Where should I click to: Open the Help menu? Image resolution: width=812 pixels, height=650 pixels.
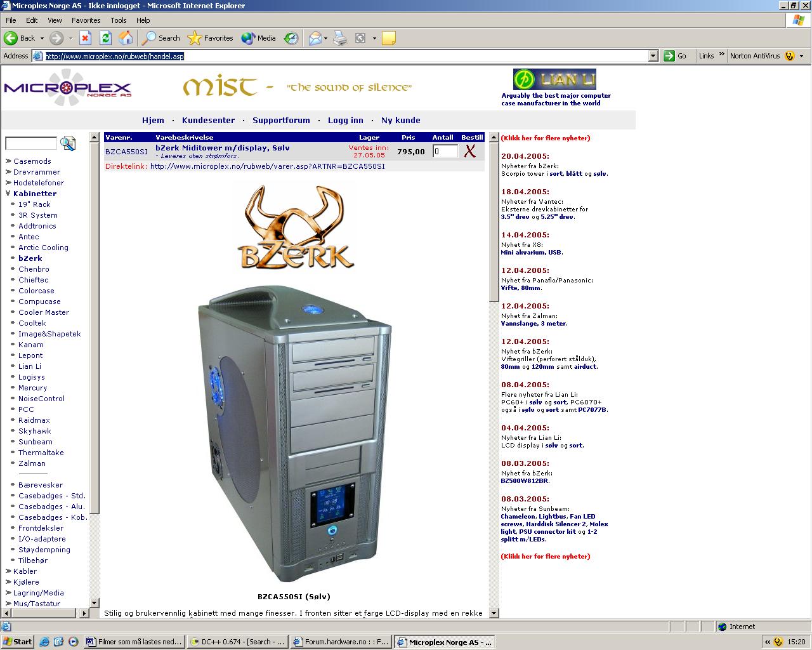(143, 20)
